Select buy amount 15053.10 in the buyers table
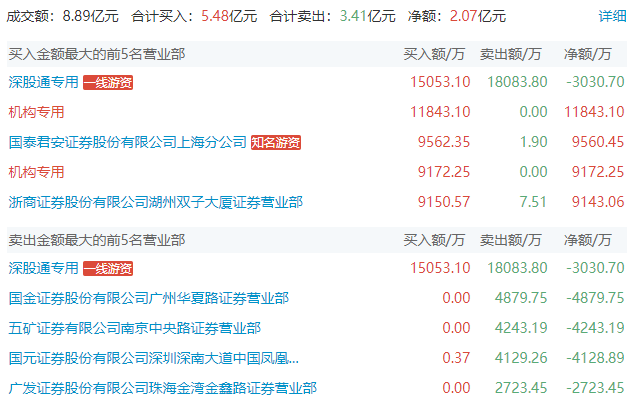This screenshot has height=406, width=630. 440,82
